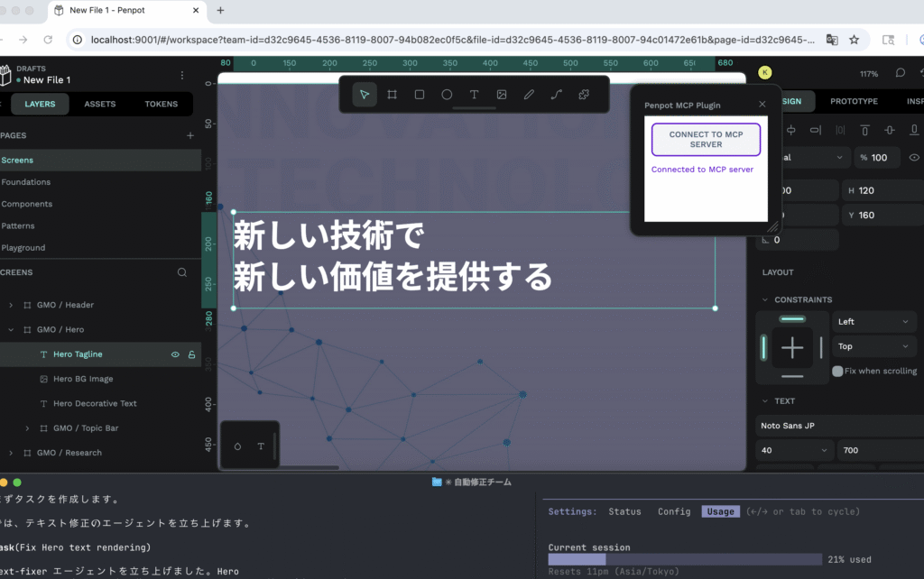Click Connect to MCP Server button

point(707,139)
